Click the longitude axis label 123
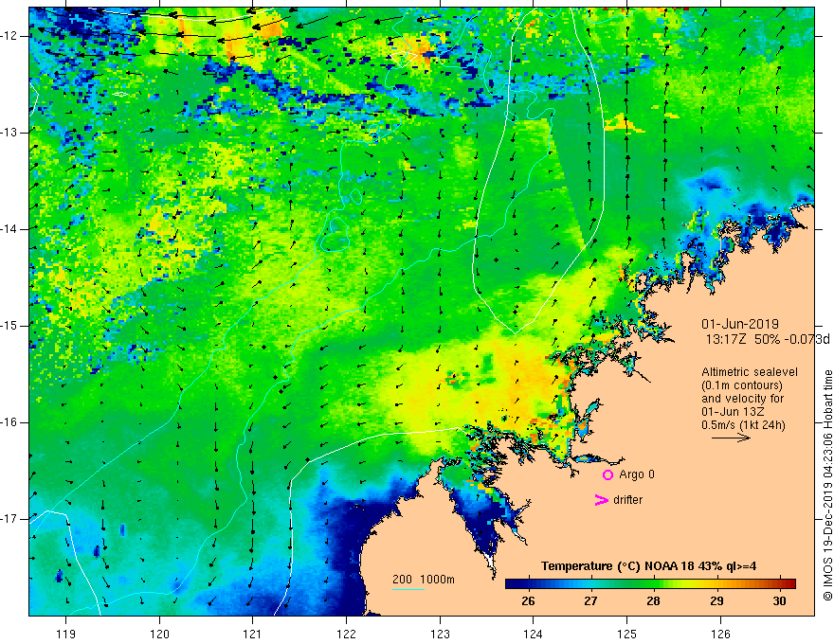 click(x=440, y=634)
